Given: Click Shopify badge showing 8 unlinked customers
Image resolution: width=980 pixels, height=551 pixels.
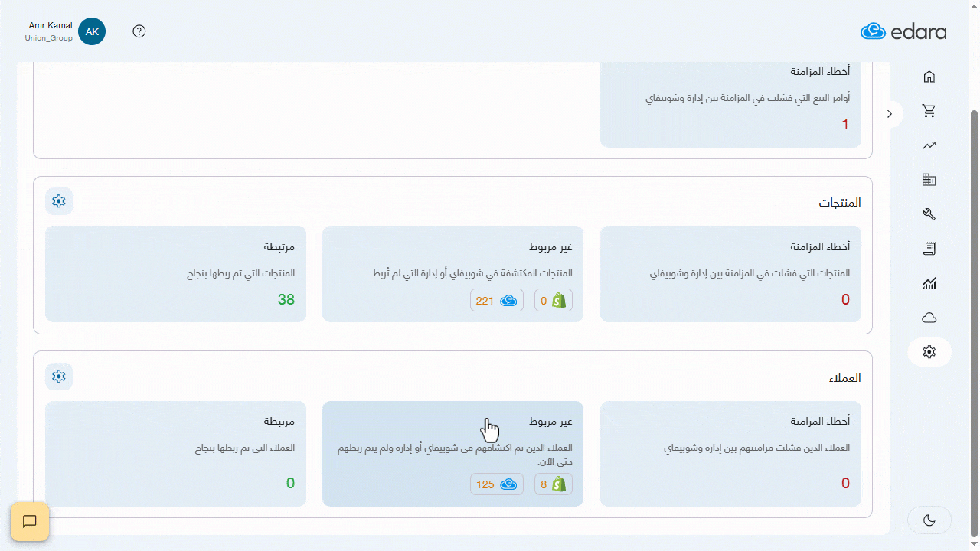Looking at the screenshot, I should pos(554,484).
